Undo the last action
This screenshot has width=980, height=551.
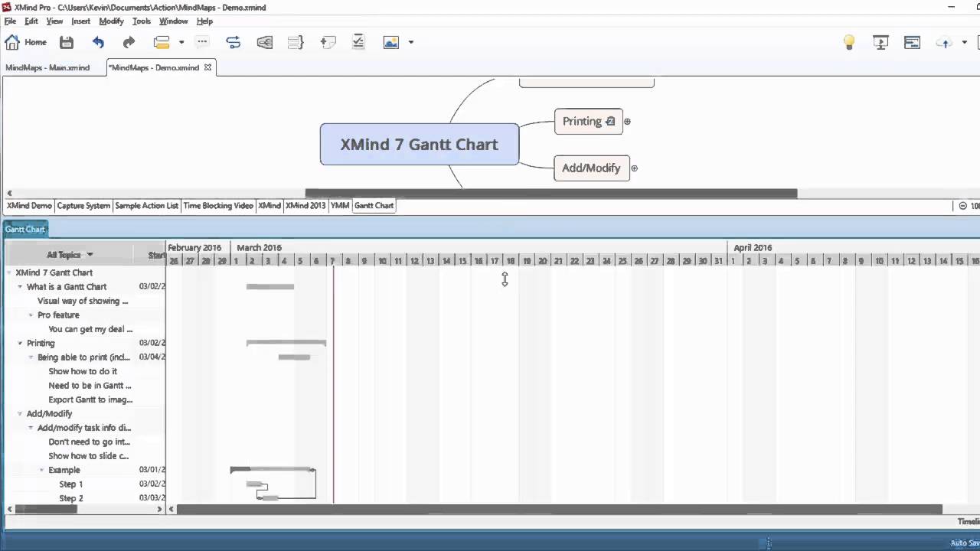tap(98, 42)
